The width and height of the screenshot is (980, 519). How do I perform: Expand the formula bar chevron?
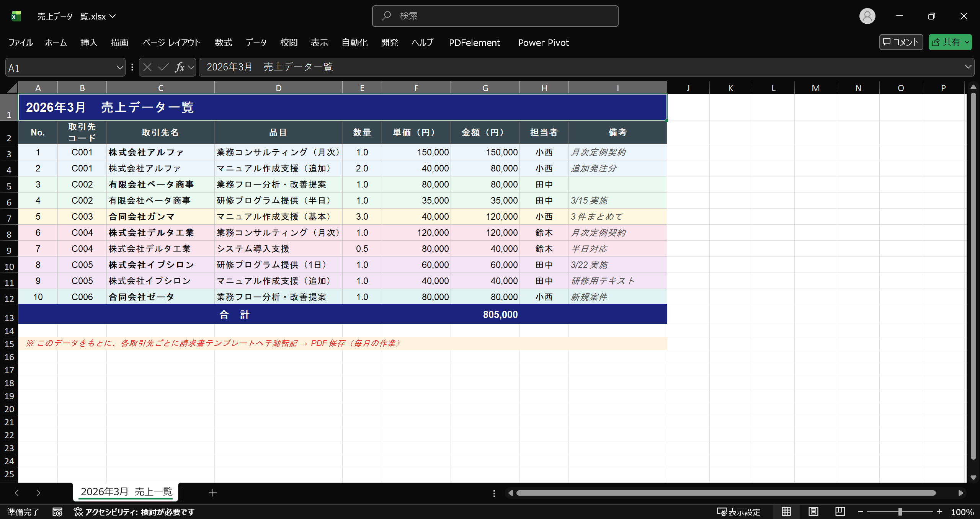click(968, 67)
